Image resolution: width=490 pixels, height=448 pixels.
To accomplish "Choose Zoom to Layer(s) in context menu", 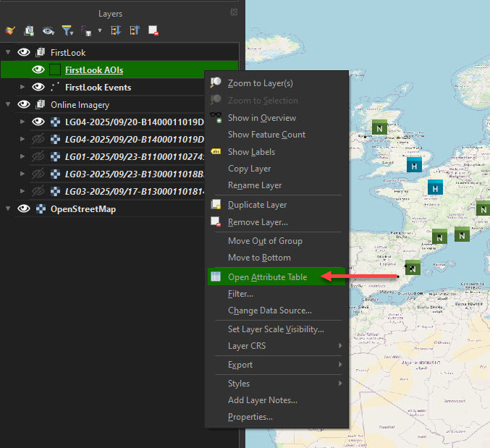I will tap(260, 83).
